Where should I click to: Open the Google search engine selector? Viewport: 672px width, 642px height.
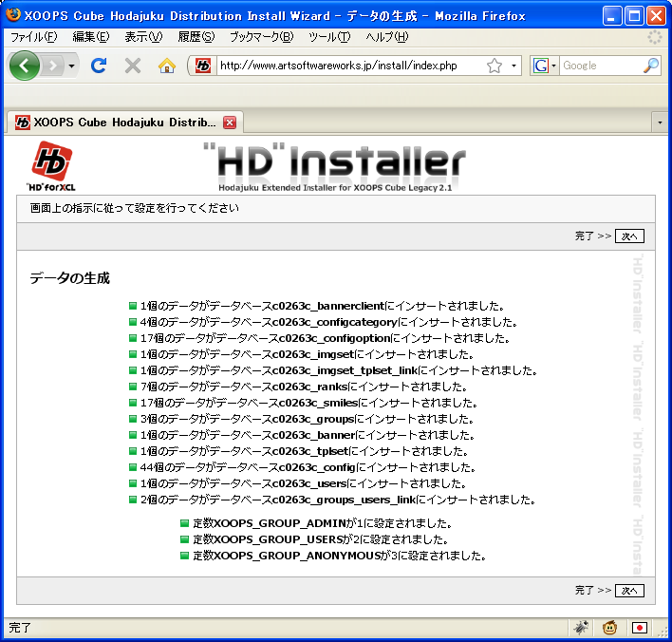543,66
